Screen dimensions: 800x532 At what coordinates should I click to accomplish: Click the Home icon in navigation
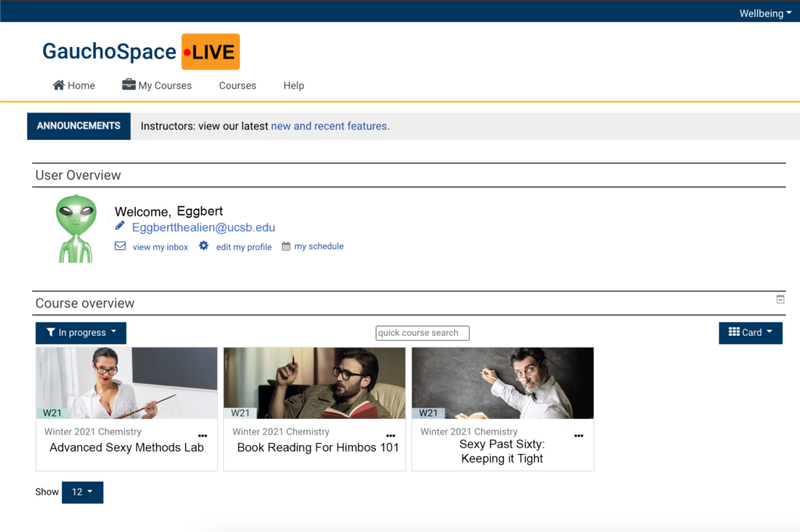tap(59, 85)
